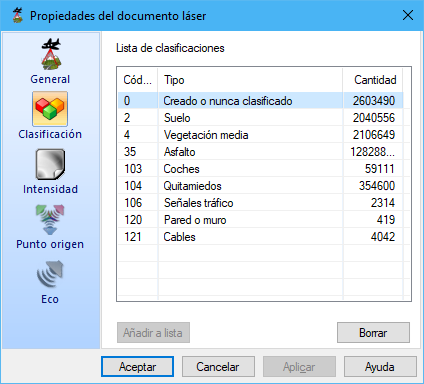Image resolution: width=424 pixels, height=384 pixels.
Task: Click the code cell 103
Action: 133,169
